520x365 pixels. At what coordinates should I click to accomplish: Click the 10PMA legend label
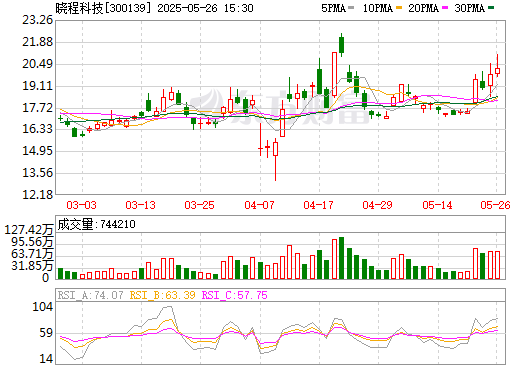coord(377,8)
